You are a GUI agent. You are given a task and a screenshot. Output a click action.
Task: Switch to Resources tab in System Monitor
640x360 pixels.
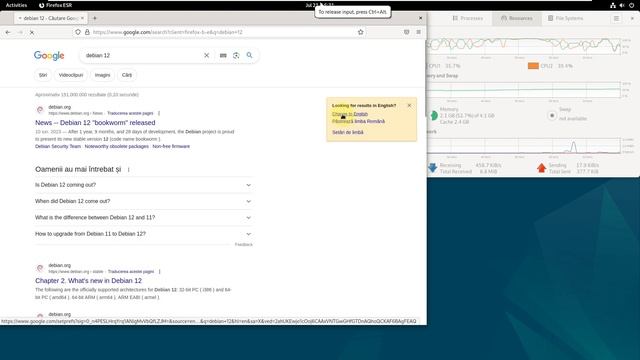click(x=517, y=18)
